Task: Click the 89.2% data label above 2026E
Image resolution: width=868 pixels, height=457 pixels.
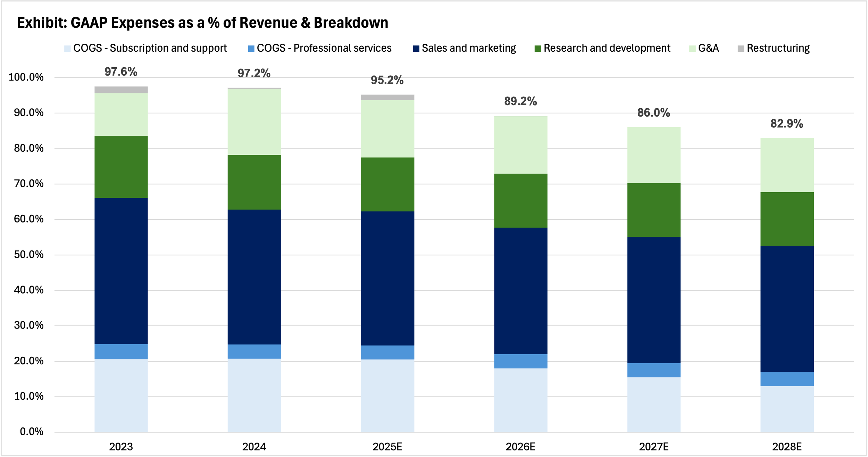Action: [x=520, y=101]
